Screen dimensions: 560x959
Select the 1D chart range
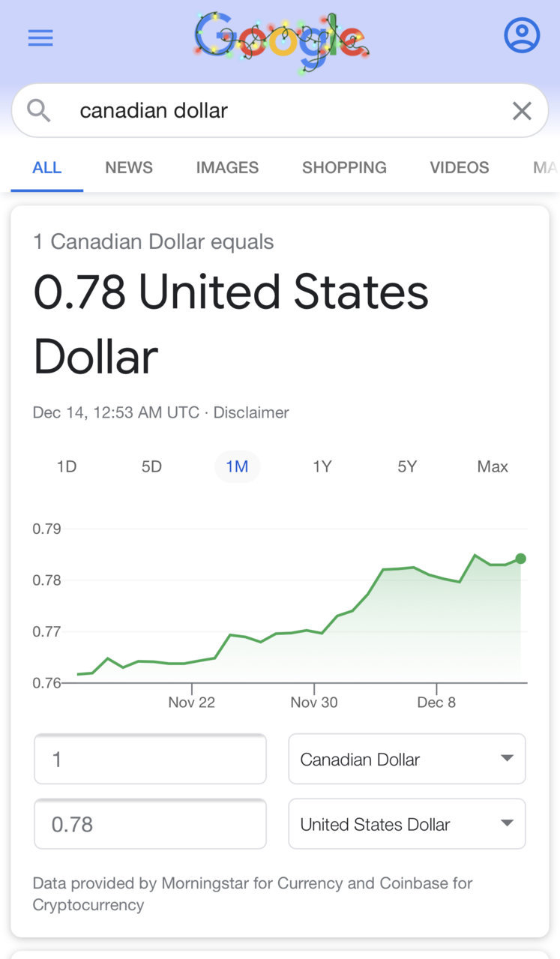tap(67, 466)
